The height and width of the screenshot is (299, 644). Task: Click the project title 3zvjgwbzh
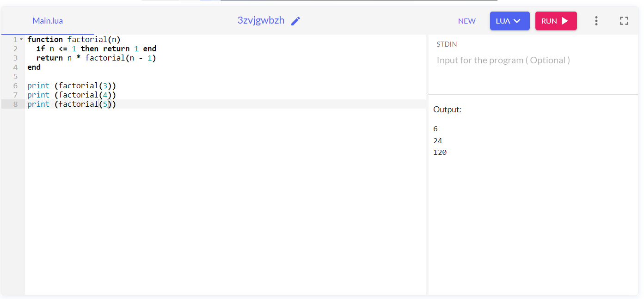pyautogui.click(x=260, y=20)
